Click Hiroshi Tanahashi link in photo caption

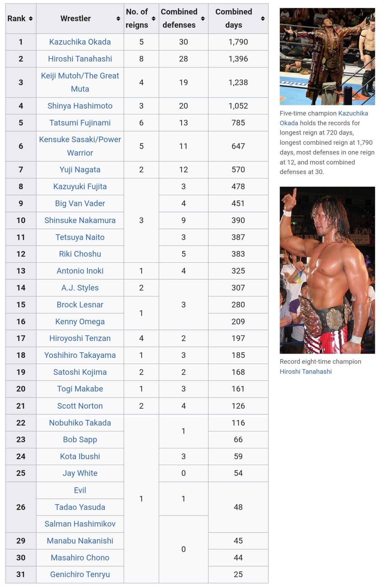(x=306, y=371)
